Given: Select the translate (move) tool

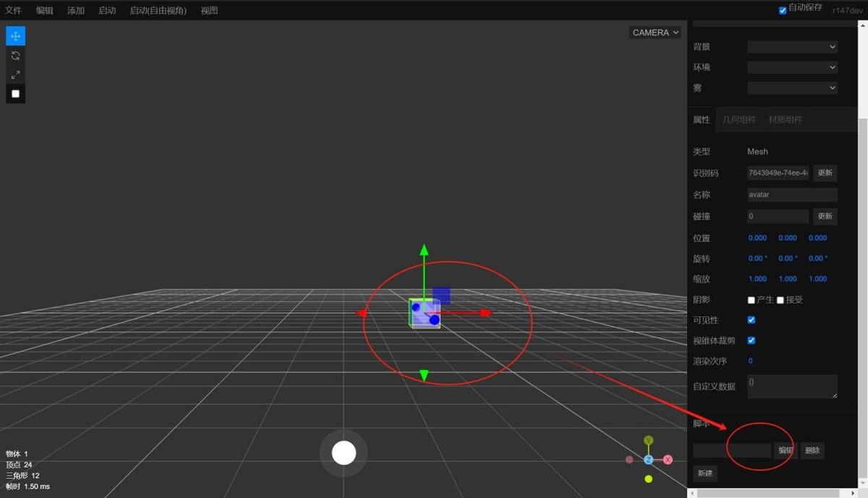Looking at the screenshot, I should [15, 36].
